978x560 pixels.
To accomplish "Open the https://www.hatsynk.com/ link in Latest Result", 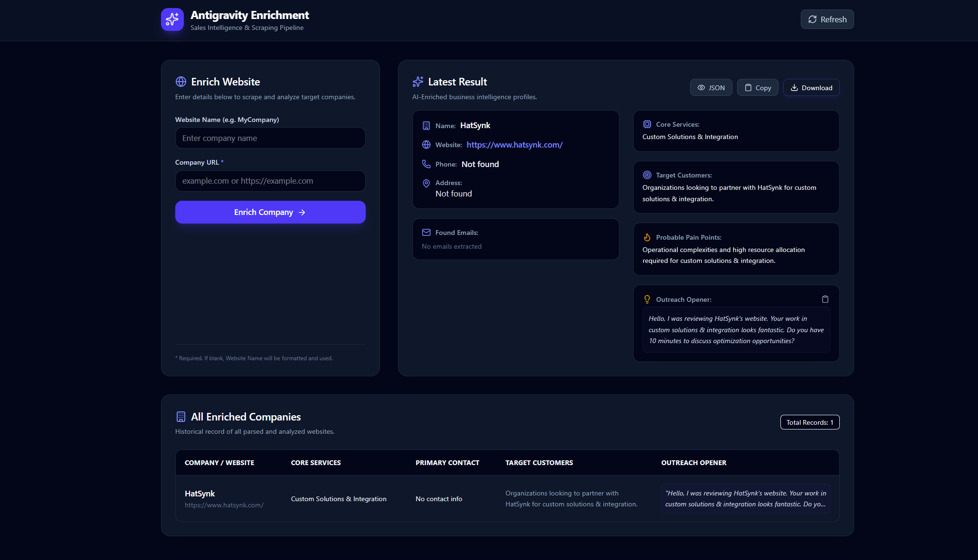I will pos(514,145).
